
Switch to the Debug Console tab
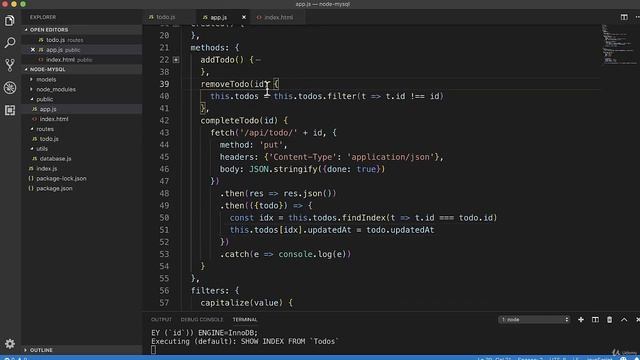pos(202,320)
